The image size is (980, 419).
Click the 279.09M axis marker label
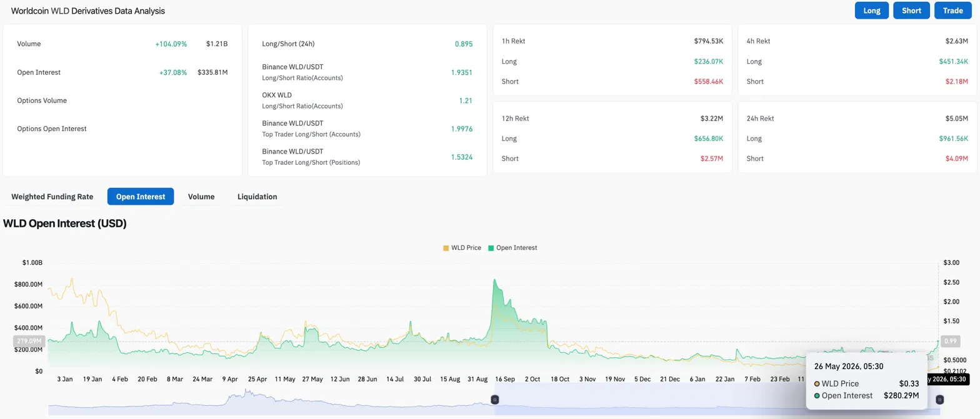[30, 342]
